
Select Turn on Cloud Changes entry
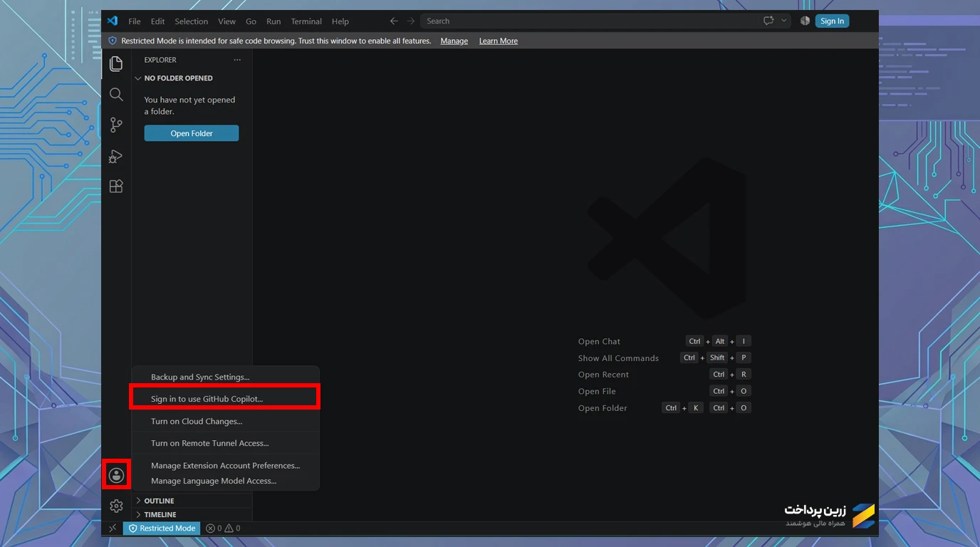[225, 421]
